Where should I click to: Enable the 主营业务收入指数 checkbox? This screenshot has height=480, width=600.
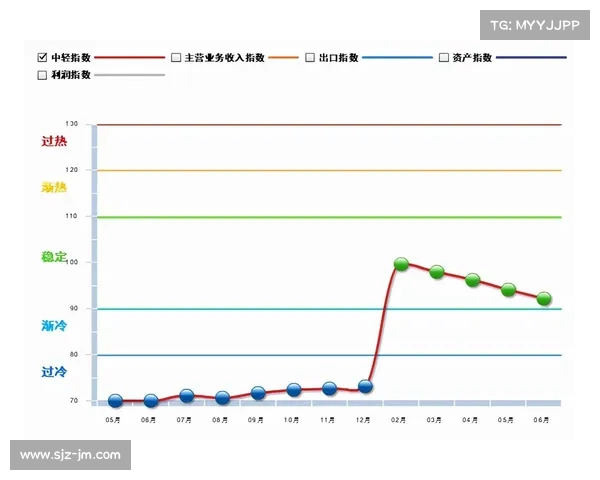[176, 58]
